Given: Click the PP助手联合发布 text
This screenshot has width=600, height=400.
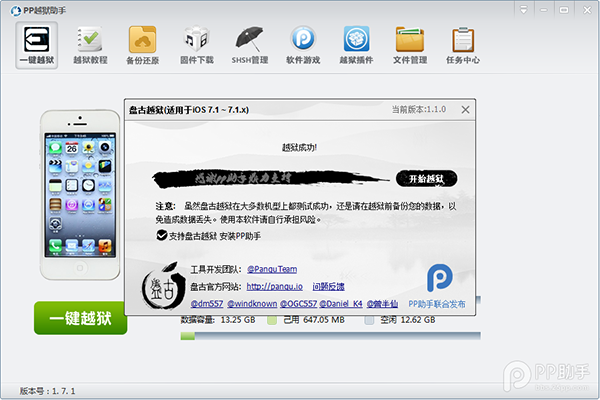Looking at the screenshot, I should point(437,304).
